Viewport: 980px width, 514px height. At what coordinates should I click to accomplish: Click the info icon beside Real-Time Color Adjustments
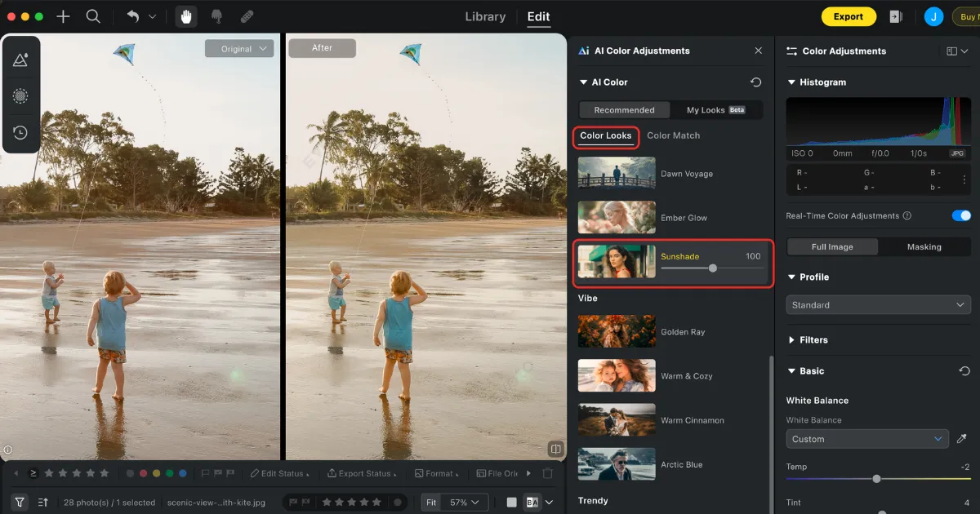coord(907,216)
